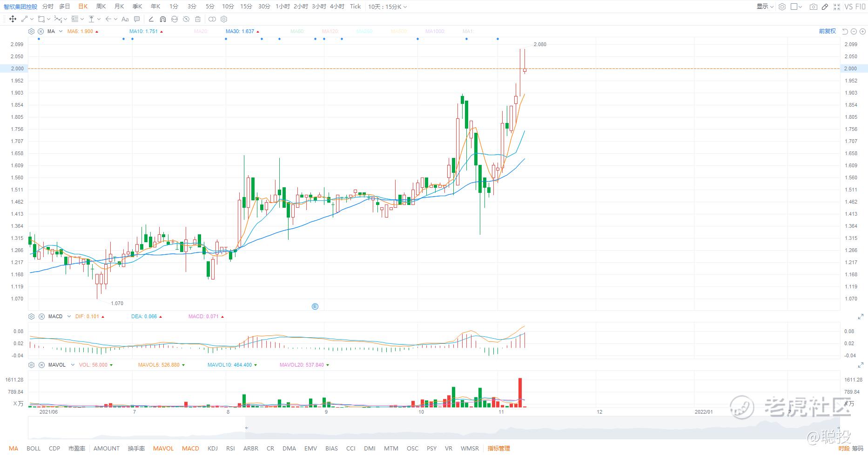This screenshot has width=868, height=457.
Task: Select the trend line drawing tool
Action: (24, 19)
